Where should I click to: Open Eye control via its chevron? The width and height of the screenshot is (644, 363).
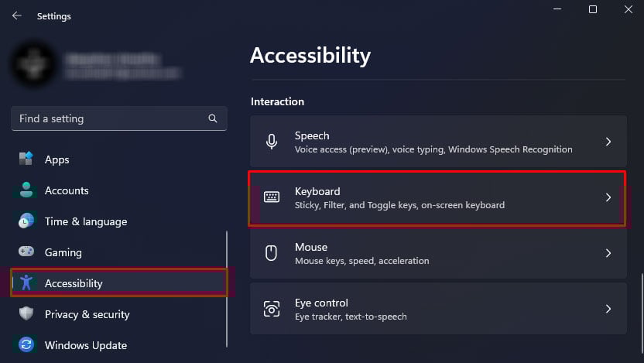point(608,309)
